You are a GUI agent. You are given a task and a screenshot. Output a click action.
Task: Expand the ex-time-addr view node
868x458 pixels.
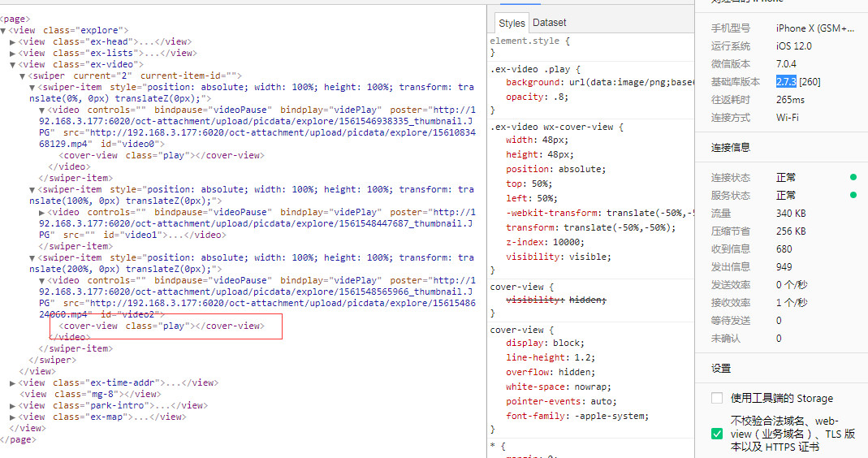point(13,382)
